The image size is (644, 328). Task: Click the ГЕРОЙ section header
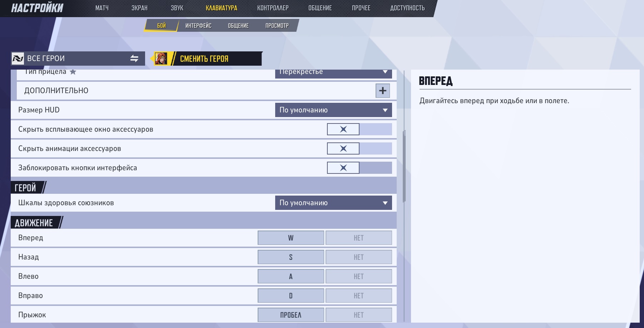click(x=25, y=188)
